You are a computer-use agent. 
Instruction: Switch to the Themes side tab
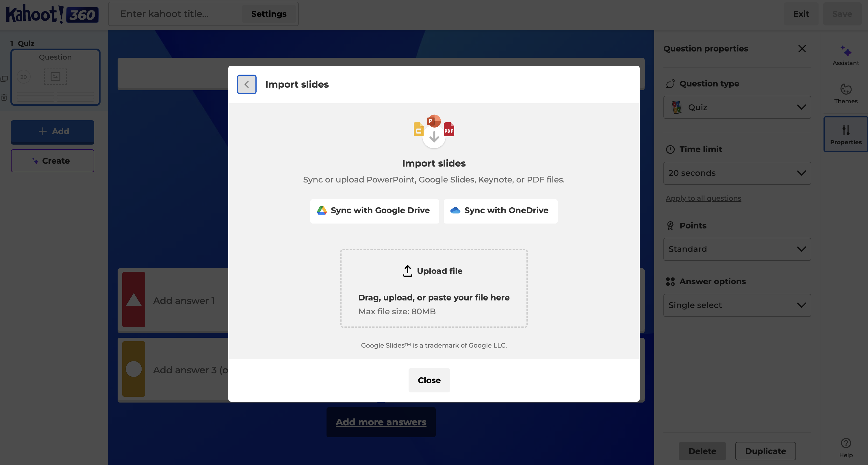(846, 94)
